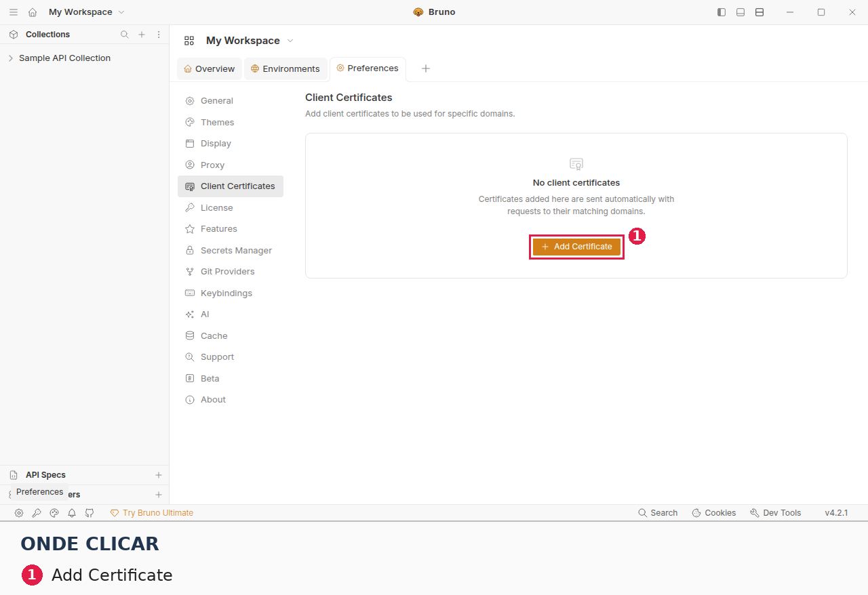868x595 pixels.
Task: Open Git Providers preferences section
Action: click(x=231, y=272)
